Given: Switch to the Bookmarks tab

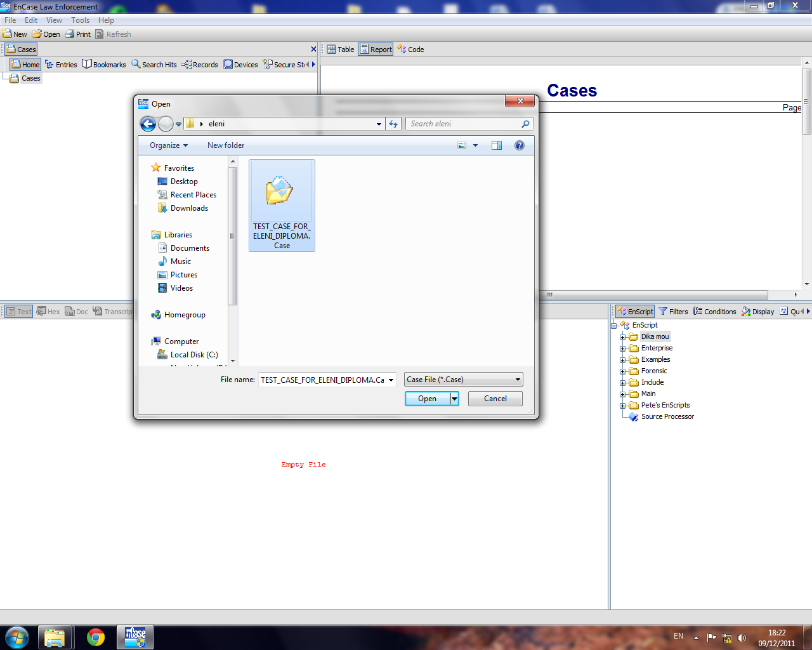Looking at the screenshot, I should tap(104, 65).
